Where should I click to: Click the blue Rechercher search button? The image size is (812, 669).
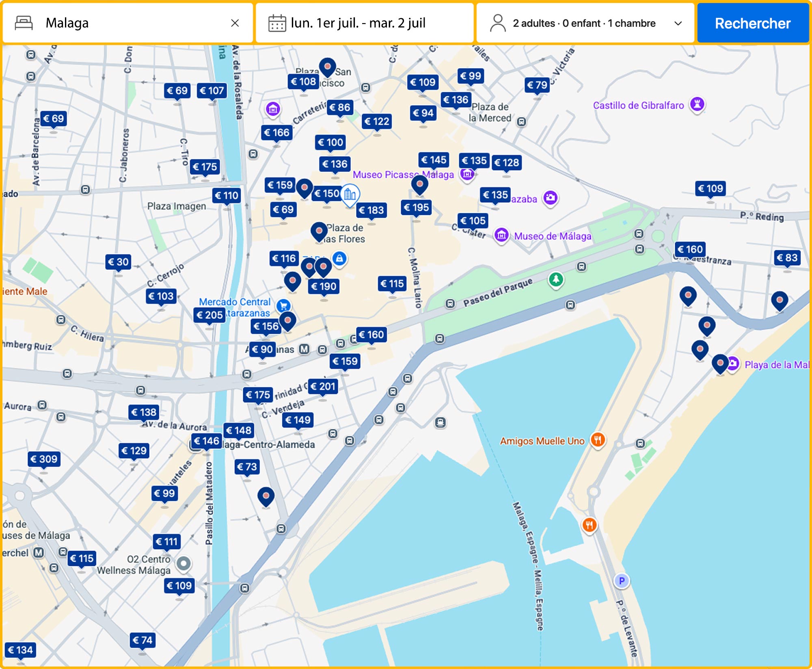tap(753, 23)
